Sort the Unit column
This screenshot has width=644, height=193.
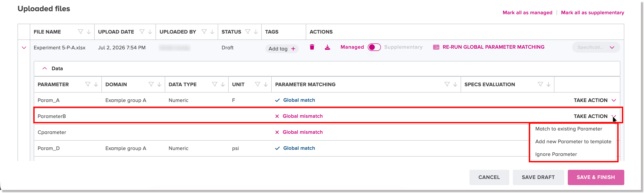pos(266,84)
